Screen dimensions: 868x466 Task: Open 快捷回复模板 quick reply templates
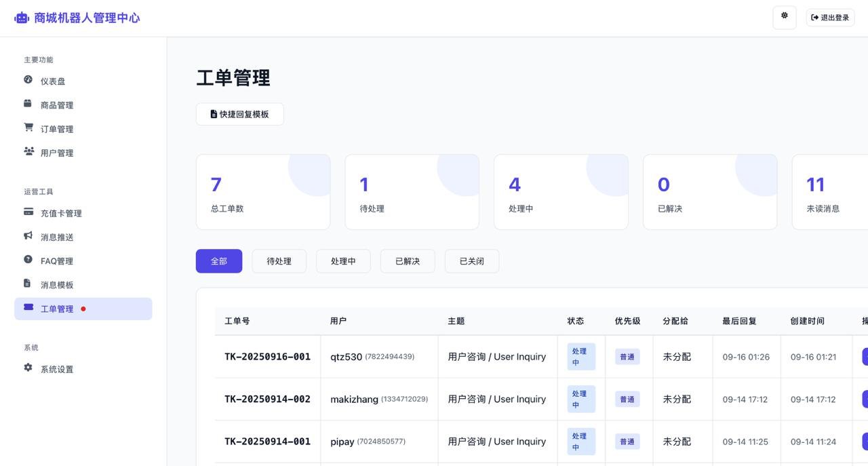239,114
